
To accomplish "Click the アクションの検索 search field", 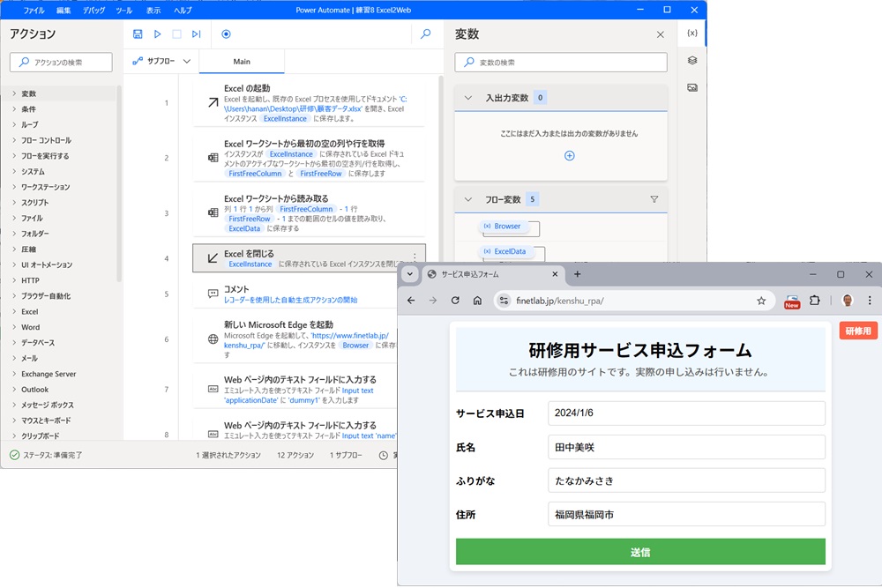I will pyautogui.click(x=62, y=63).
